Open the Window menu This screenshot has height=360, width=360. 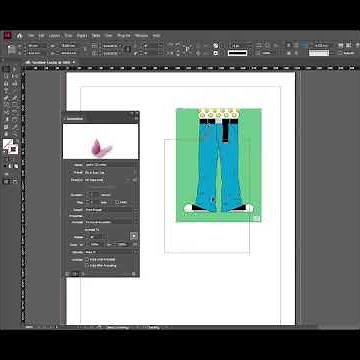click(141, 36)
